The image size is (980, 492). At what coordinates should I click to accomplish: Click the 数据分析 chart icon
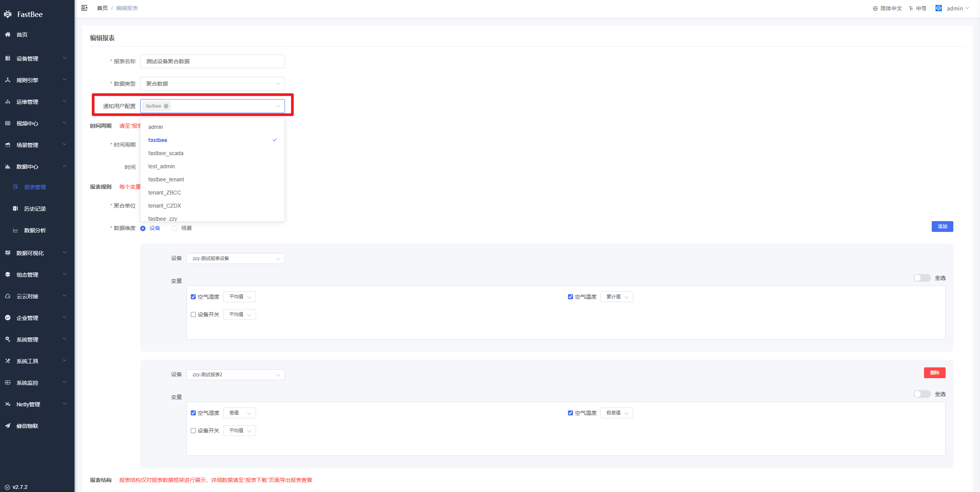[x=15, y=230]
